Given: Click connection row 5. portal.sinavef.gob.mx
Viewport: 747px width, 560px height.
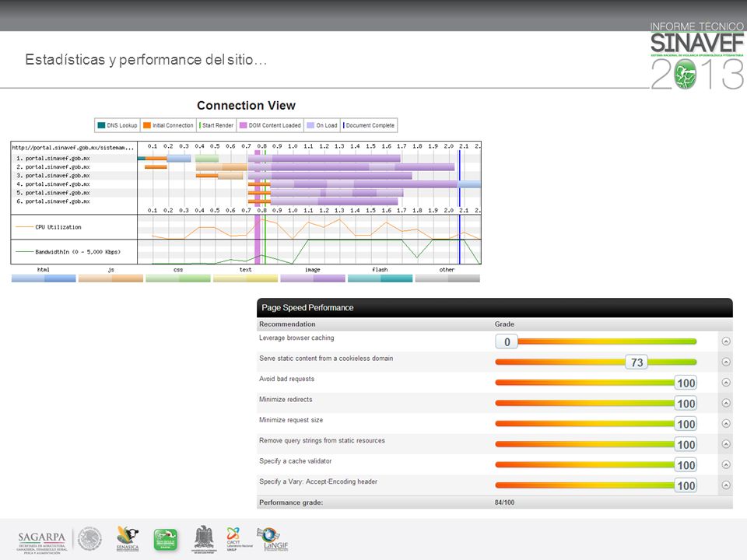Looking at the screenshot, I should coord(53,192).
